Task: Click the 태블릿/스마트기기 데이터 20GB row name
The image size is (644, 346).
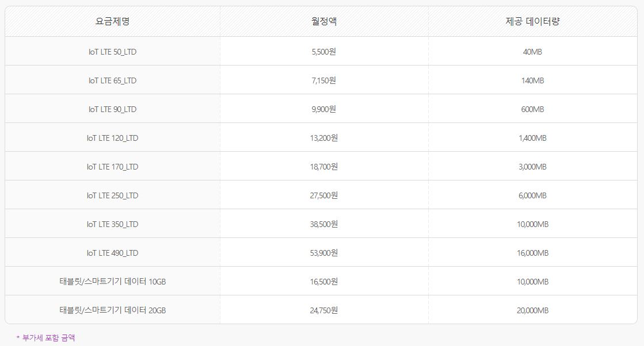Action: coord(112,310)
